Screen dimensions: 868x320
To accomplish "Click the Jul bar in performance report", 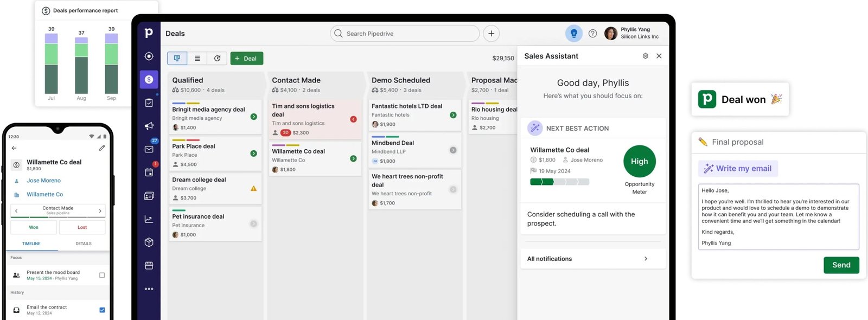I will (x=52, y=63).
